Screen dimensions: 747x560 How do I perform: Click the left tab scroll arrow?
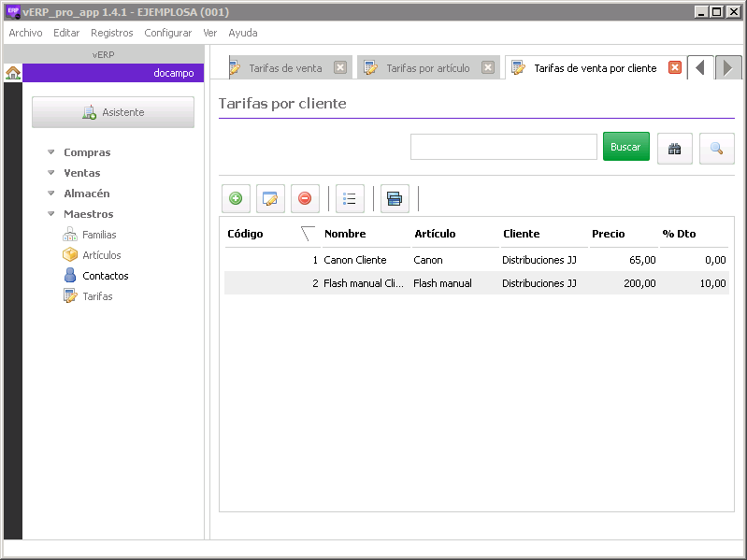point(700,67)
